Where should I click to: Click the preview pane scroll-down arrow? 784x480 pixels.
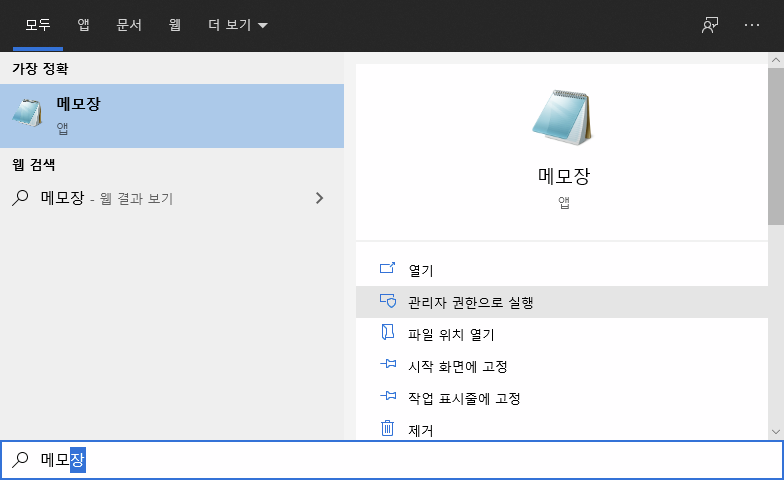click(x=776, y=432)
